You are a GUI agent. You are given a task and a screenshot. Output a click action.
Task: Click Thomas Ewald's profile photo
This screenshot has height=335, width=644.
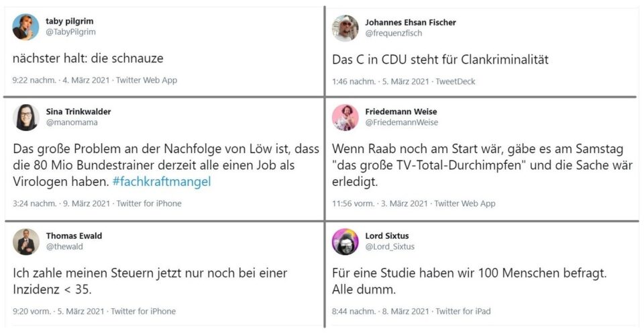tap(26, 242)
